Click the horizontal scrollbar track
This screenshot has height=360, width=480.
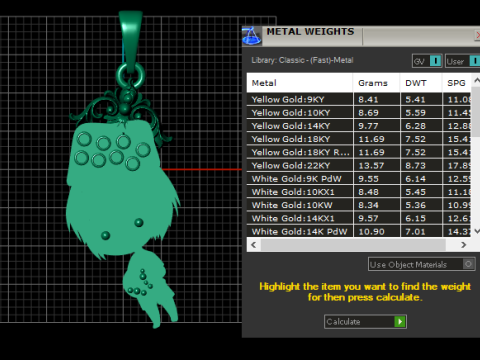pos(353,245)
